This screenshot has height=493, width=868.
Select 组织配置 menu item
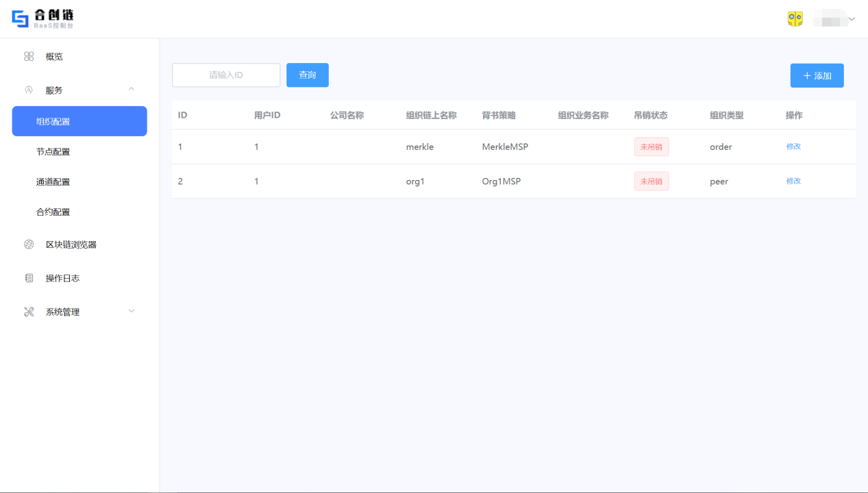[x=79, y=121]
